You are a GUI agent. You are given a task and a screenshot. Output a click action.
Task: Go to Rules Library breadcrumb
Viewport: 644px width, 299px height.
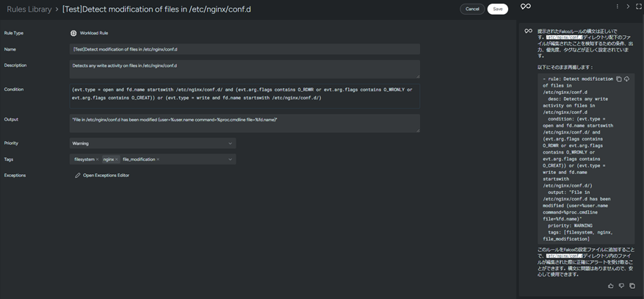(29, 10)
